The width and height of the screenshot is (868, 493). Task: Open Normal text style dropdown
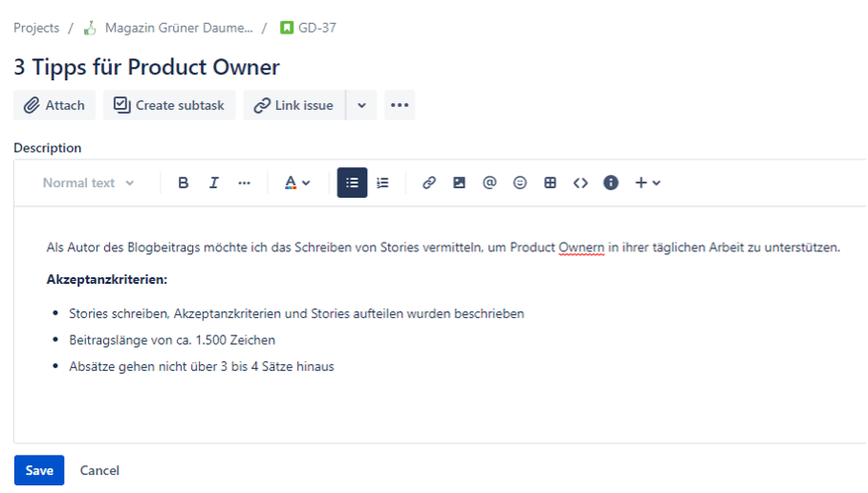coord(88,182)
